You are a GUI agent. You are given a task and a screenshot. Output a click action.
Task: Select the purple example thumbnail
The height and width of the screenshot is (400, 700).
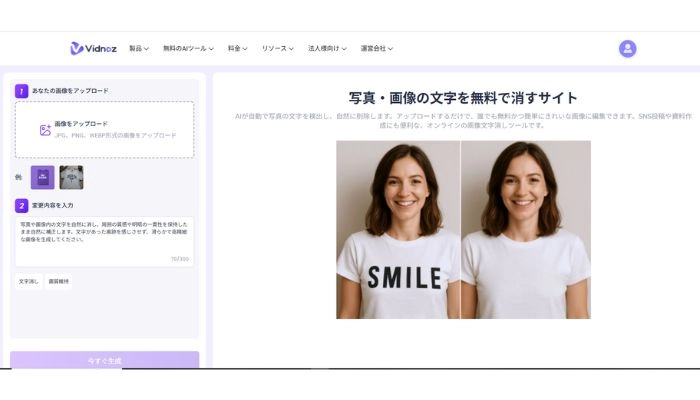[42, 177]
